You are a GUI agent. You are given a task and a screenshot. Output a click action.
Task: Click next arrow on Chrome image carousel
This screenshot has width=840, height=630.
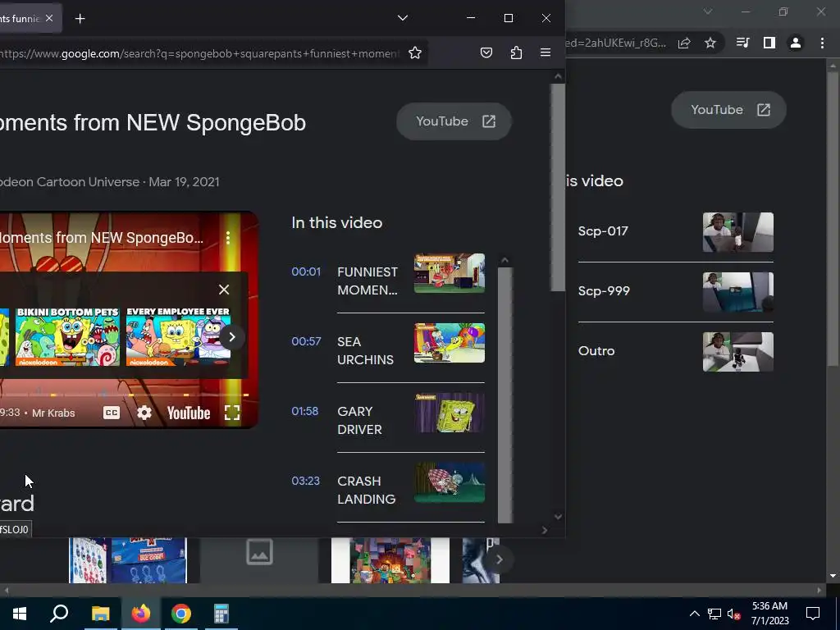499,559
